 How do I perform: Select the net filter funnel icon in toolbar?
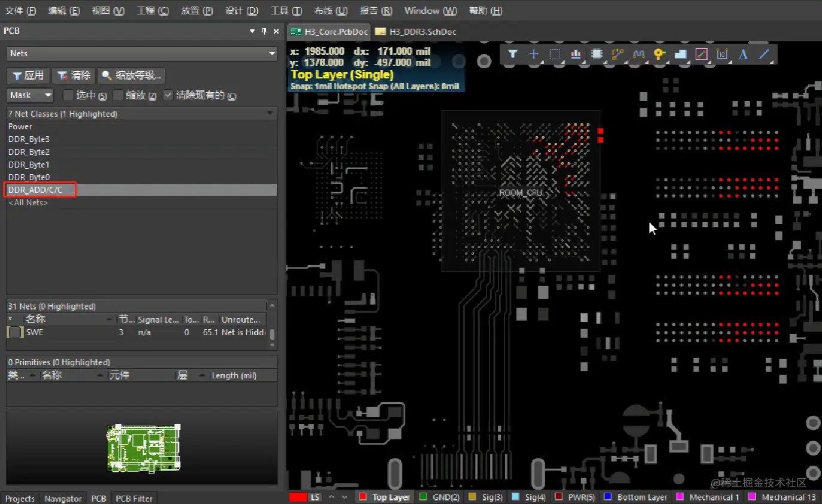[513, 54]
